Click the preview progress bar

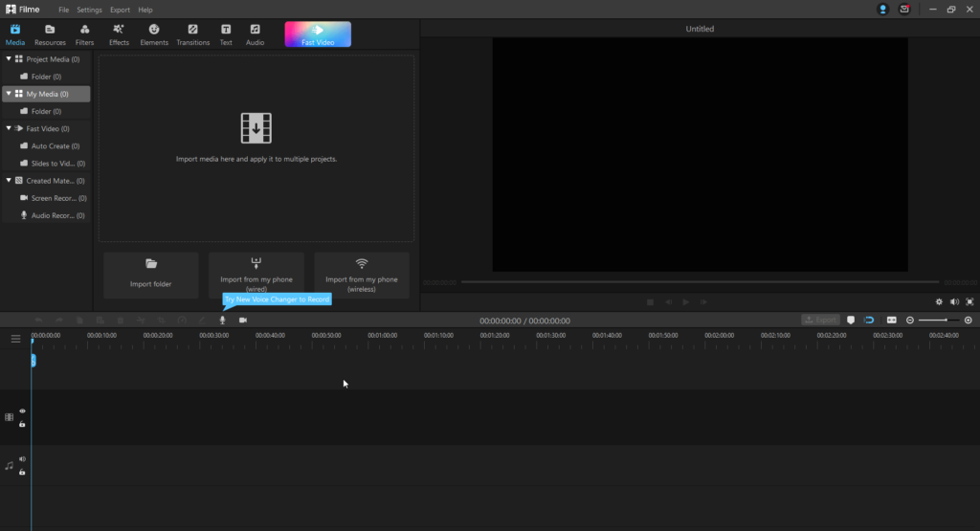[700, 282]
